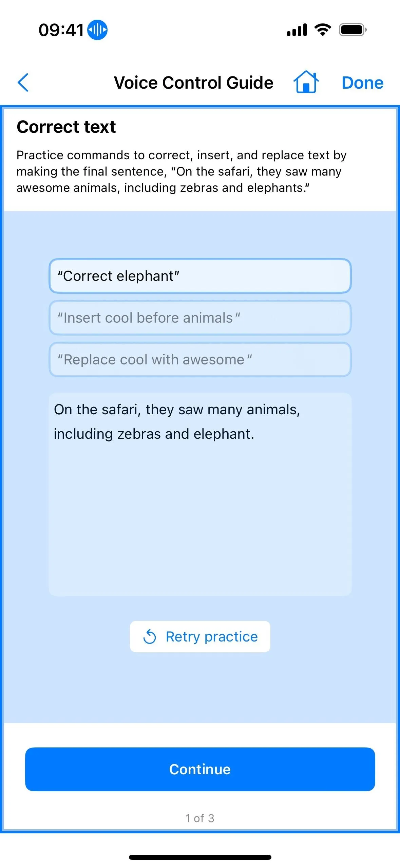This screenshot has width=400, height=868.
Task: Tap the Correct text heading
Action: (x=66, y=127)
